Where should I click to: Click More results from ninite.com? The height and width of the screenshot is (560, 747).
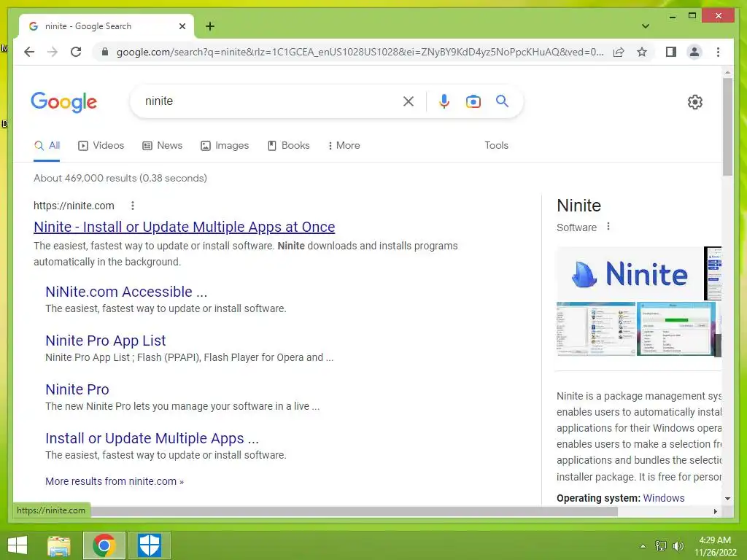click(115, 481)
